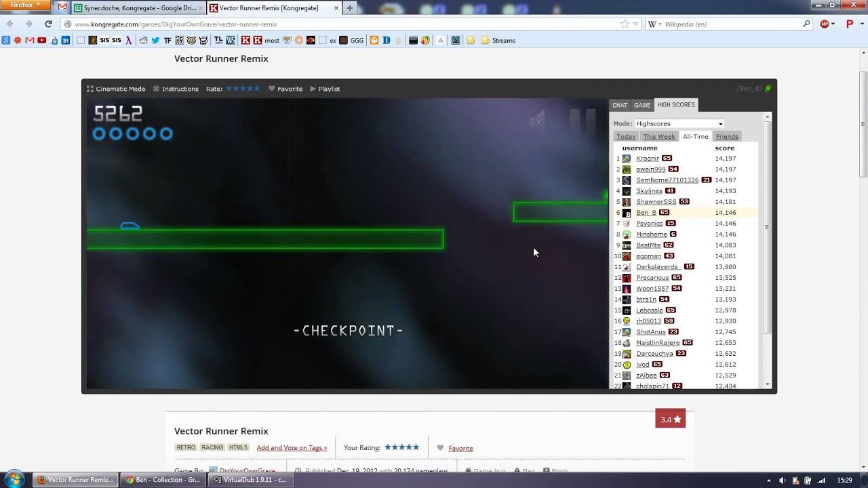Screen dimensions: 868x488
Task: Click the RETRO tag
Action: click(186, 448)
